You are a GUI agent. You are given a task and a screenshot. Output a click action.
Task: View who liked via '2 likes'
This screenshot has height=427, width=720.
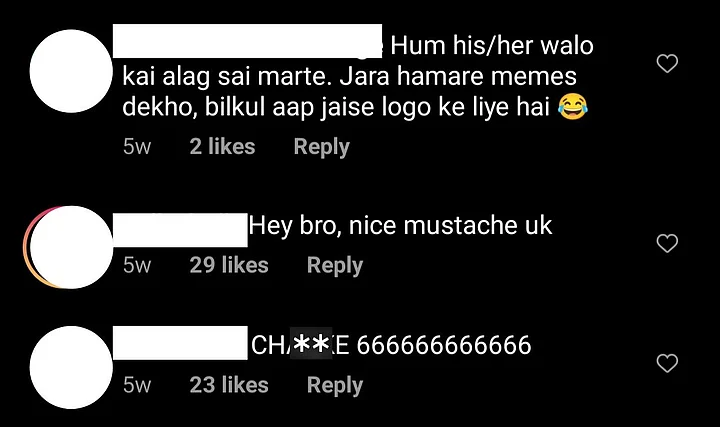coord(222,147)
